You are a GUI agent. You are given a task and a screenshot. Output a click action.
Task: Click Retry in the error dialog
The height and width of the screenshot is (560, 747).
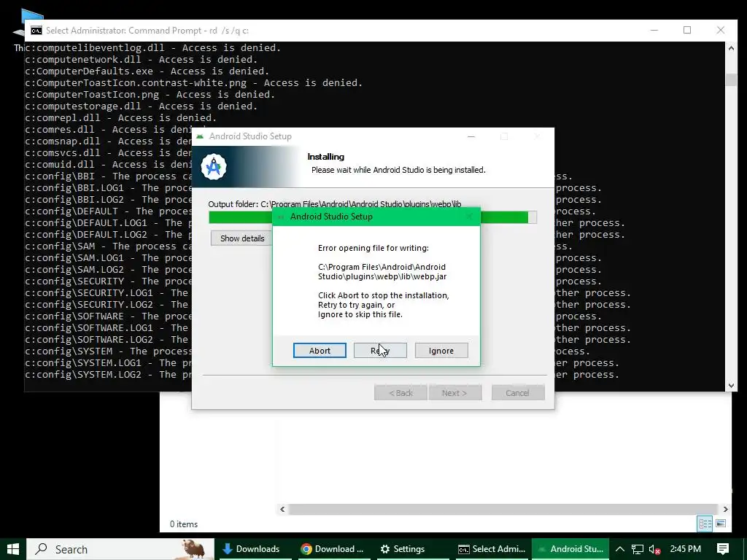click(x=379, y=351)
